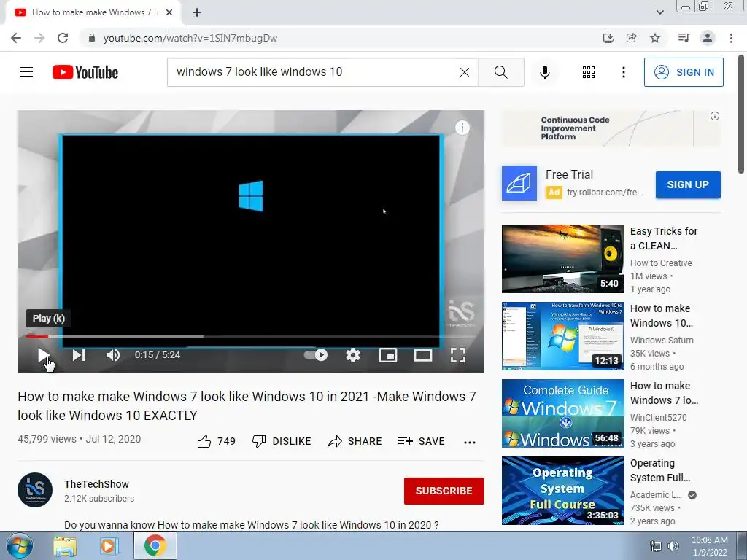Screen dimensions: 747x560
Task: Seek on the video progress bar
Action: 251,336
